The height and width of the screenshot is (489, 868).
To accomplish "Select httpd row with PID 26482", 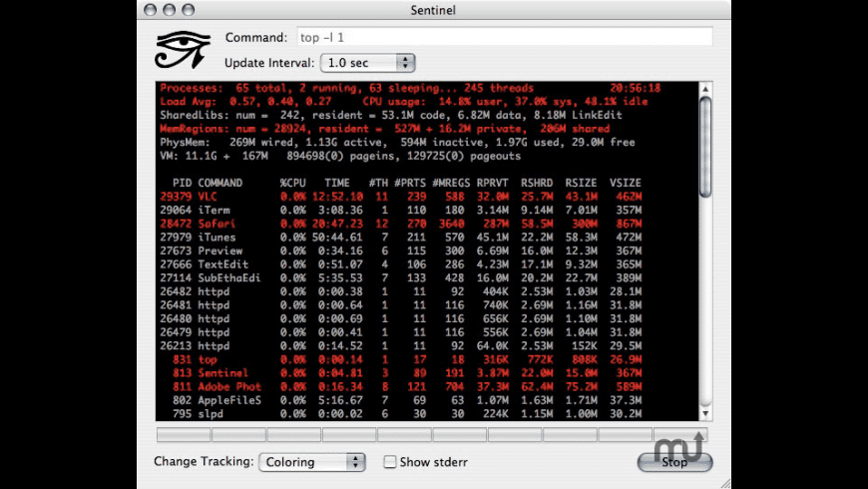I will pyautogui.click(x=401, y=291).
